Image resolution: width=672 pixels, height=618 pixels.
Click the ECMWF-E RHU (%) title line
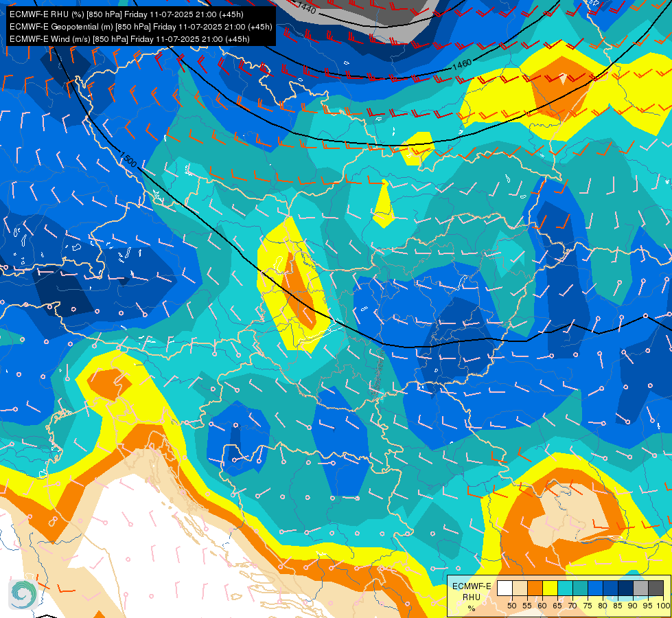pos(126,14)
